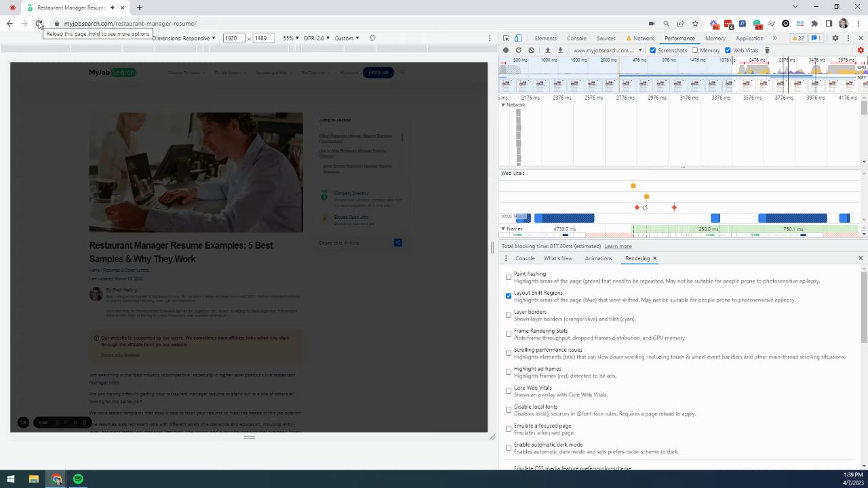This screenshot has width=868, height=488.
Task: Click the Learn more link
Action: [618, 246]
